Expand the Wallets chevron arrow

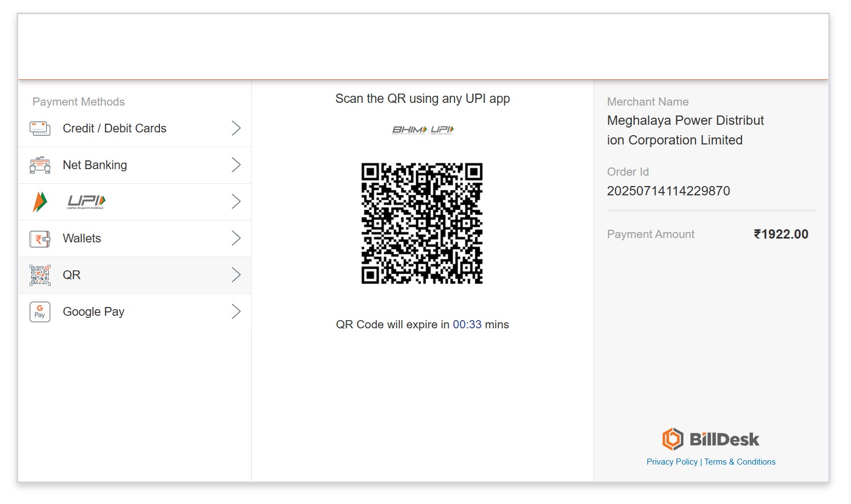(x=236, y=238)
